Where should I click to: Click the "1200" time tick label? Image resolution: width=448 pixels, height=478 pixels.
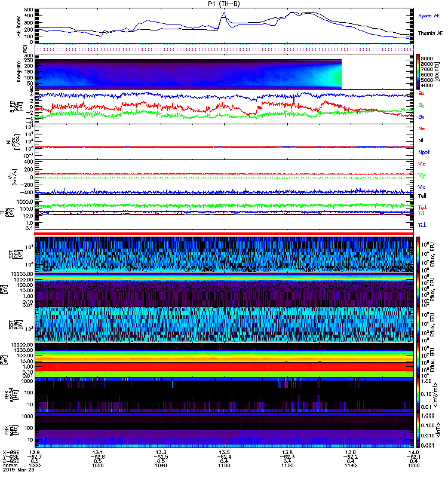pos(413,465)
